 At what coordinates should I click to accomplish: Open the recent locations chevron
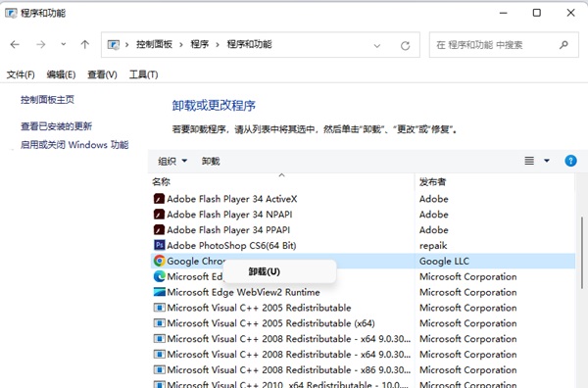coord(64,44)
